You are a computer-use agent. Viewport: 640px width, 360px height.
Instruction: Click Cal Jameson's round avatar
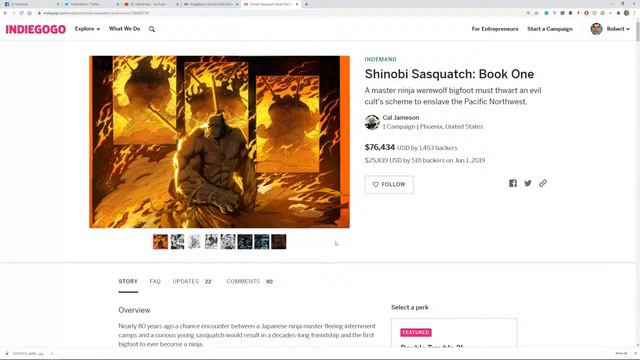click(x=372, y=122)
